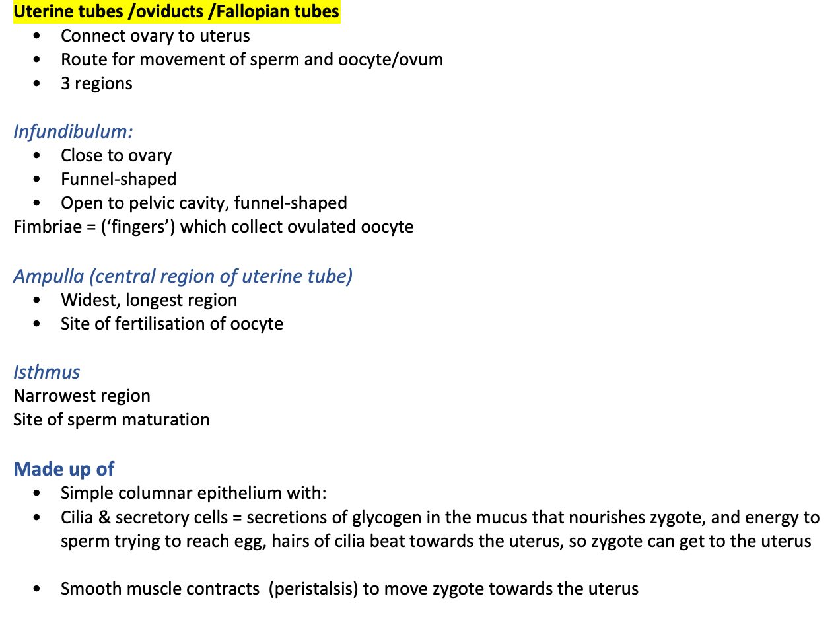Viewport: 840px width, 625px height.
Task: Click the highlighted Uterine tubes heading
Action: tap(176, 12)
